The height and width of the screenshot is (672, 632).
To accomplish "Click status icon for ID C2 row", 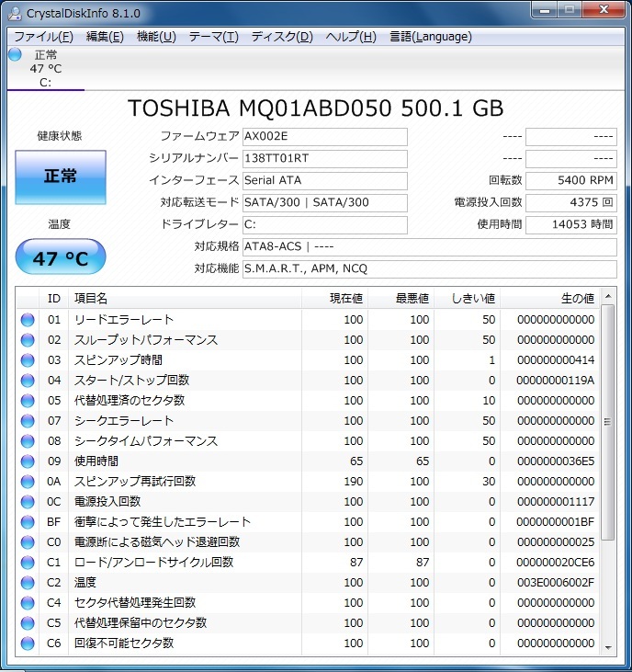I will coord(28,583).
